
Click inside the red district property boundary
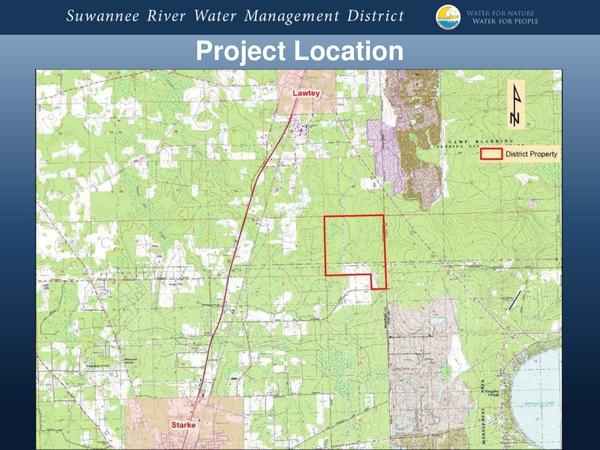354,241
